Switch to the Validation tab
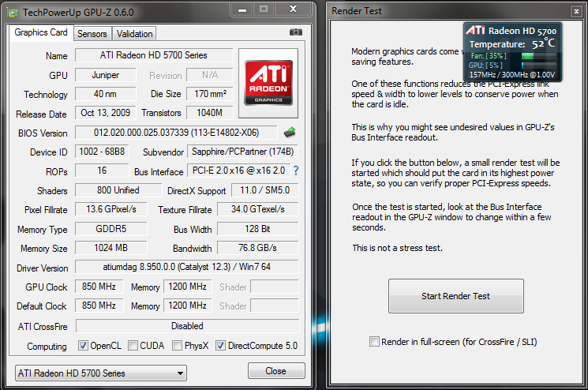Screen dimensions: 588x390 [134, 34]
